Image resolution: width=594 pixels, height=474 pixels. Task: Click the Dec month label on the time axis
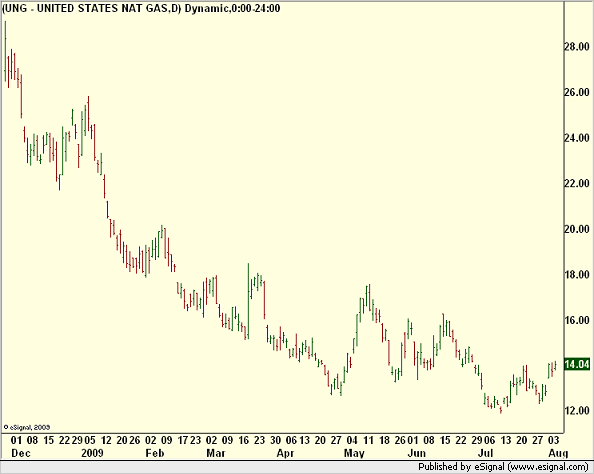point(20,453)
